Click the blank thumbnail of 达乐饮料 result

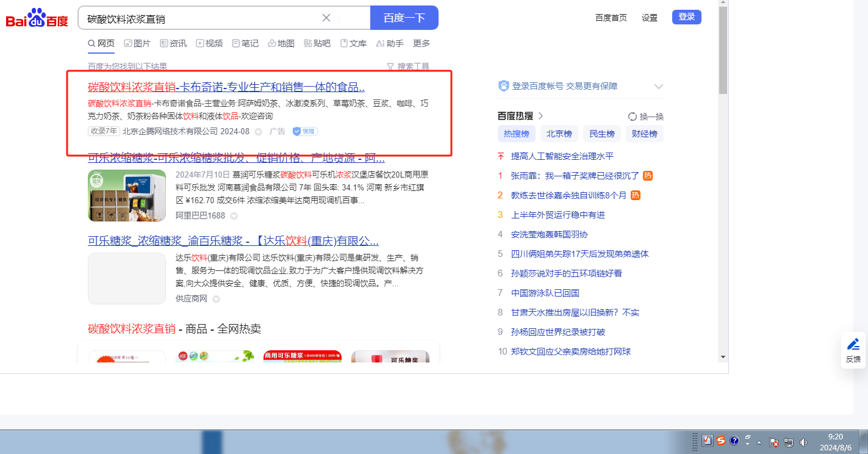127,278
